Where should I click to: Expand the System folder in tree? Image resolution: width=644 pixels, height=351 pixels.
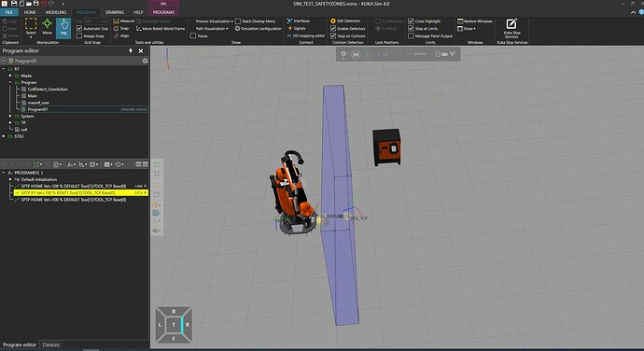point(10,116)
